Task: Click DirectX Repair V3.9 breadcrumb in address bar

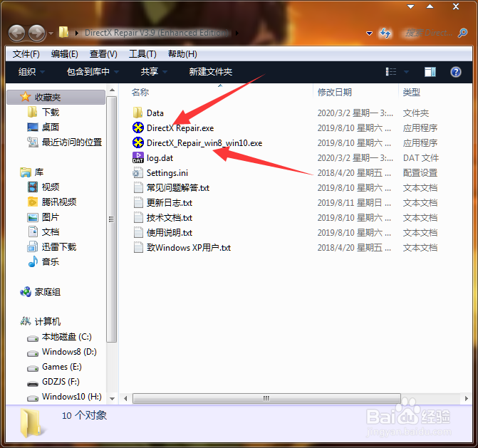Action: click(157, 32)
